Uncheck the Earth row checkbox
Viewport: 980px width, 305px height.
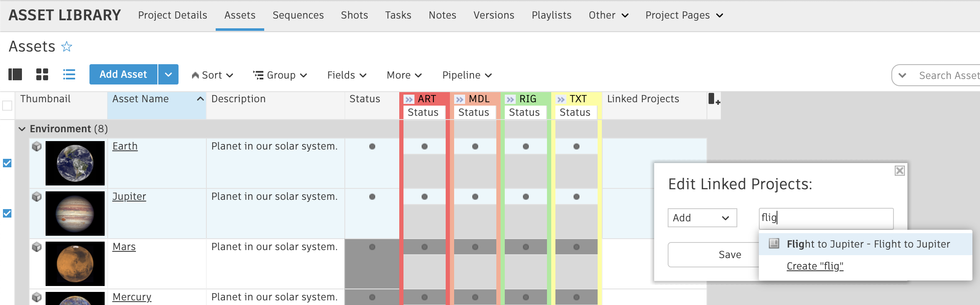[x=7, y=163]
